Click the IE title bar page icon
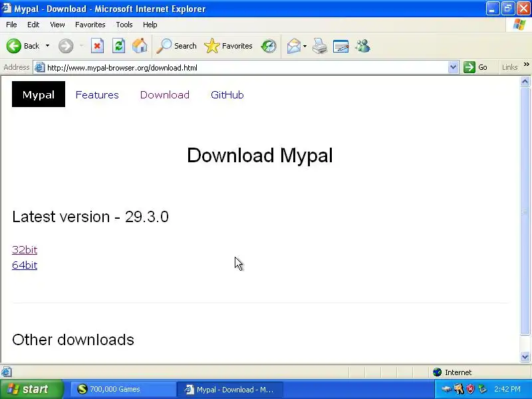 click(7, 8)
